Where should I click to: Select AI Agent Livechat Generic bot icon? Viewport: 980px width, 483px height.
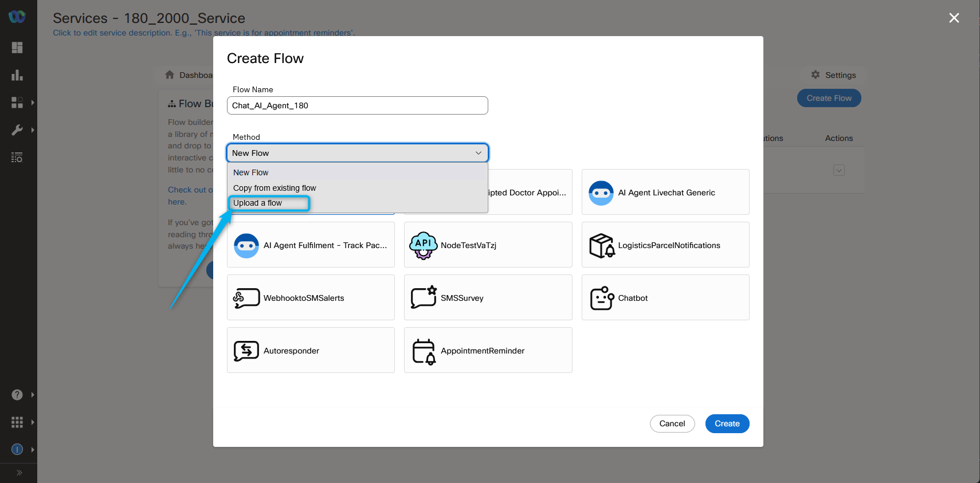[601, 193]
